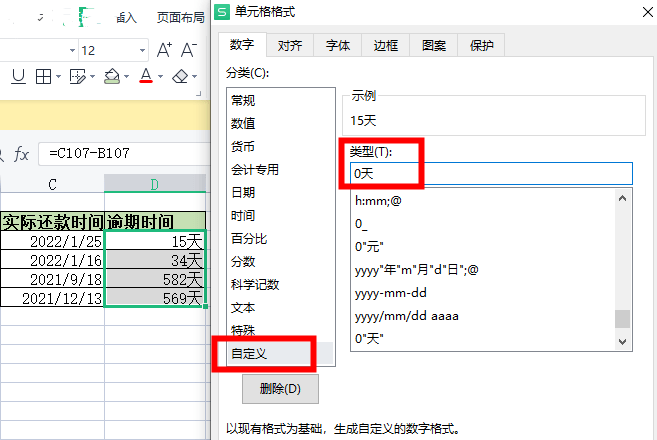657x440 pixels.
Task: Select cell with date 2022/1/25
Action: (52, 241)
